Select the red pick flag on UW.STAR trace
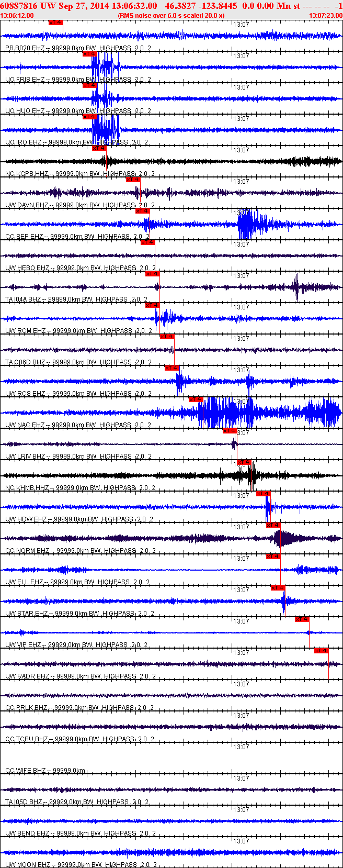 pyautogui.click(x=278, y=588)
